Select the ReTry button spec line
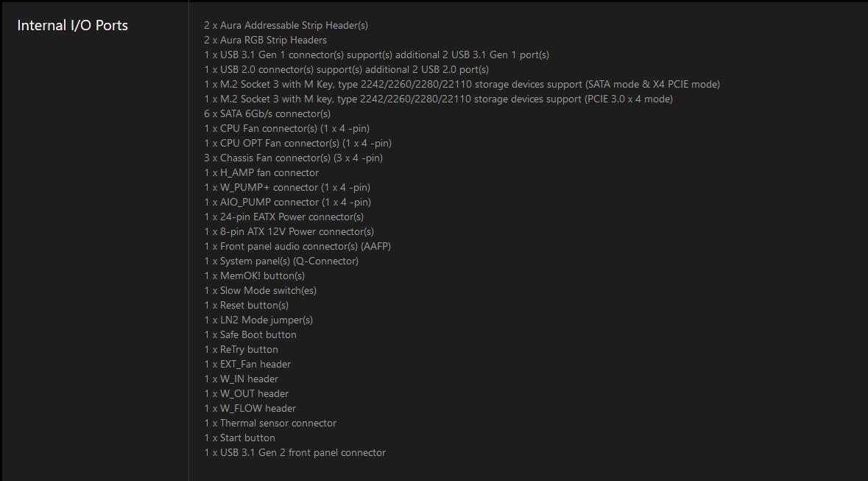This screenshot has height=481, width=868. [241, 349]
